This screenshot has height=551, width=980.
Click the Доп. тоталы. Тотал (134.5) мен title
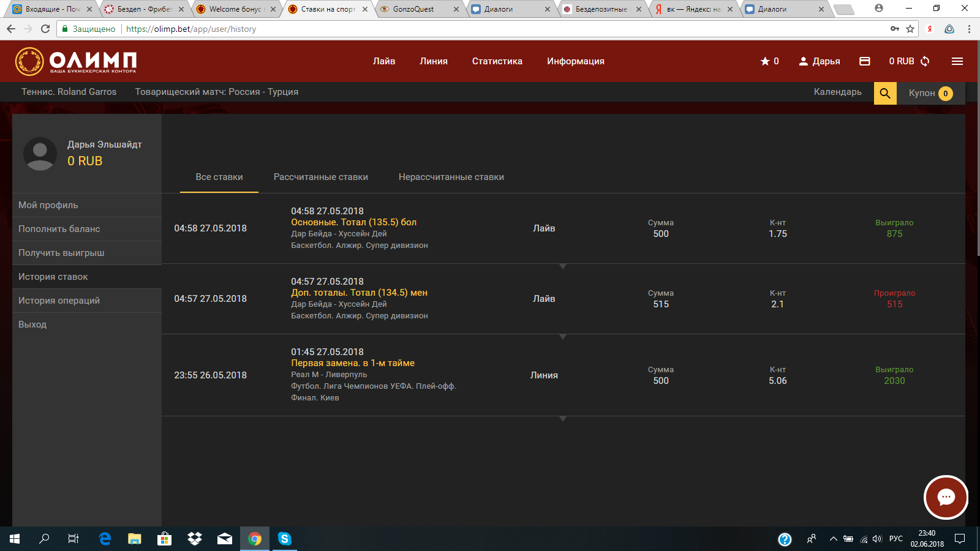coord(360,293)
